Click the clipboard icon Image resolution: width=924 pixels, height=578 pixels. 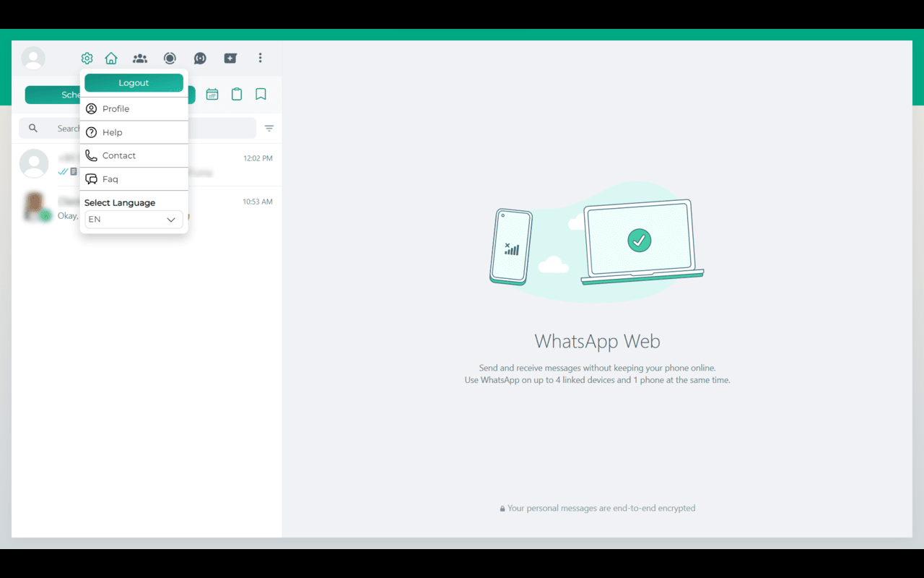[237, 94]
